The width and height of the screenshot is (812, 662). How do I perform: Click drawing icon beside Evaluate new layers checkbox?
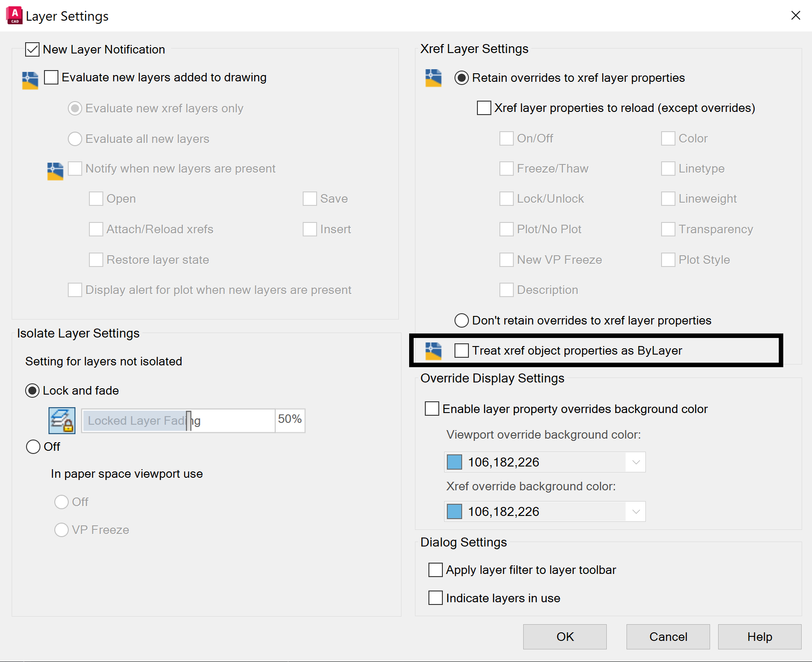coord(30,80)
